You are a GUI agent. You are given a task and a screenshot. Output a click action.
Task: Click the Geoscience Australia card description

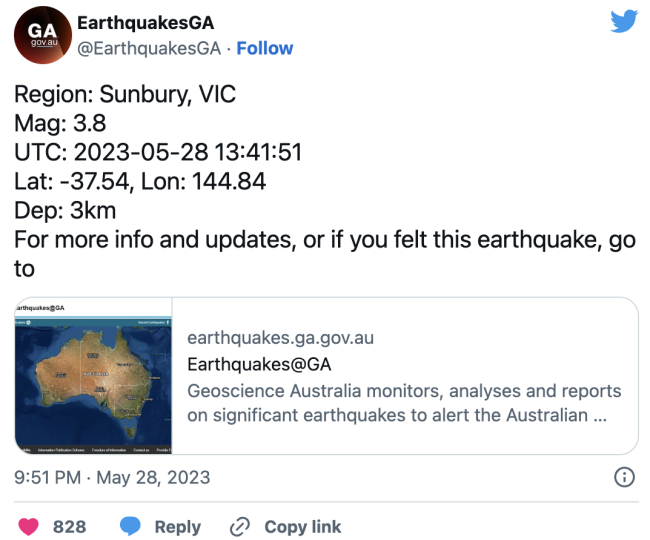(x=404, y=403)
